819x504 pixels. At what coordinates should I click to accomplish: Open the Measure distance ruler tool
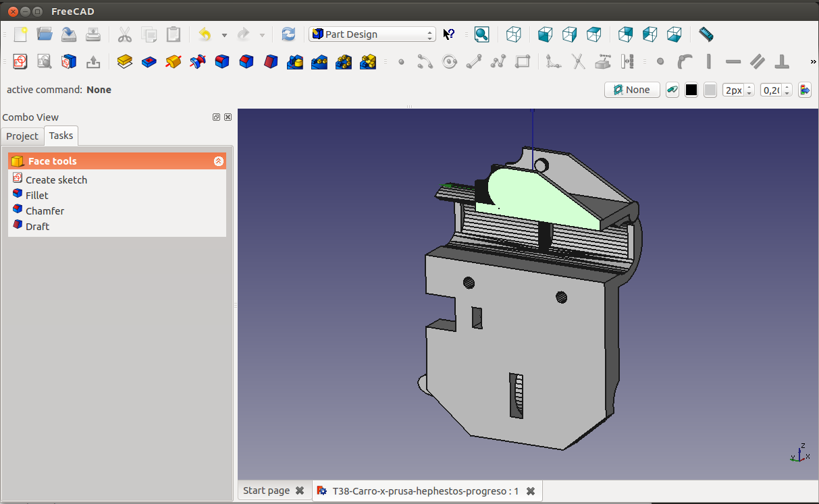click(x=706, y=34)
